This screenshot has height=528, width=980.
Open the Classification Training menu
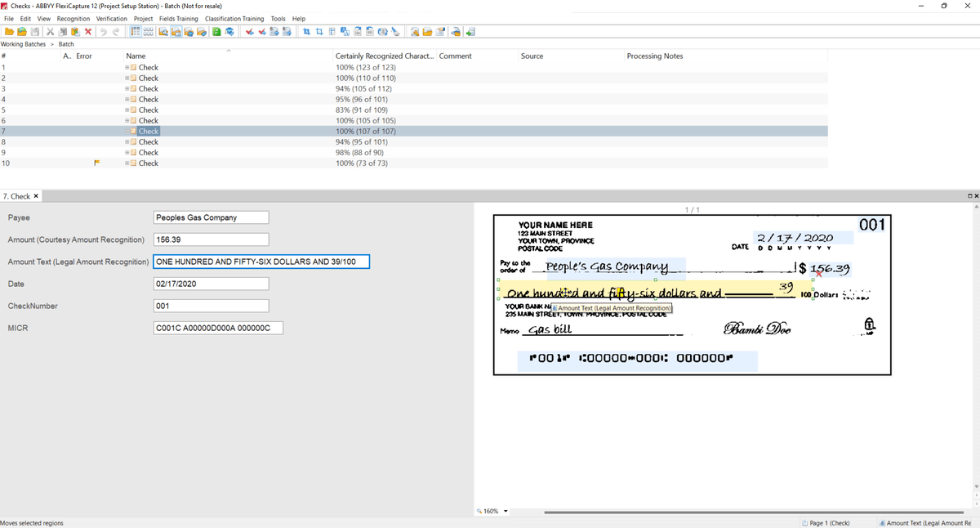click(234, 19)
